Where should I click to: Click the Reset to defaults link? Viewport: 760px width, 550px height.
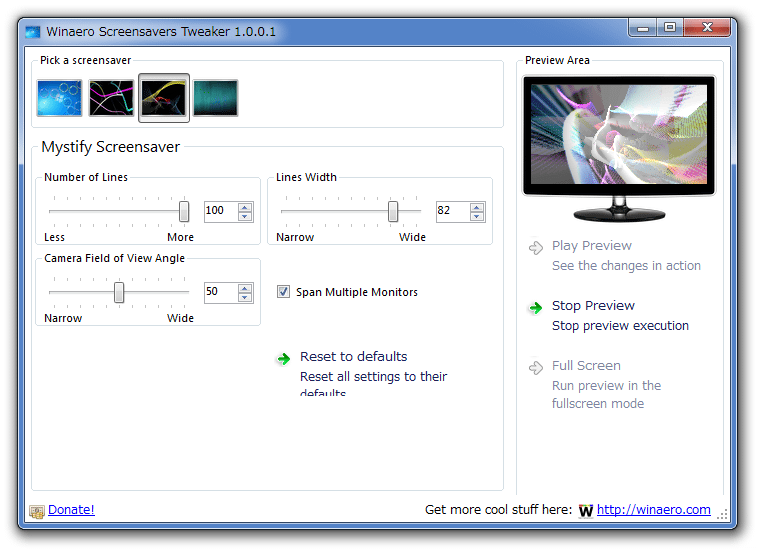pyautogui.click(x=353, y=357)
